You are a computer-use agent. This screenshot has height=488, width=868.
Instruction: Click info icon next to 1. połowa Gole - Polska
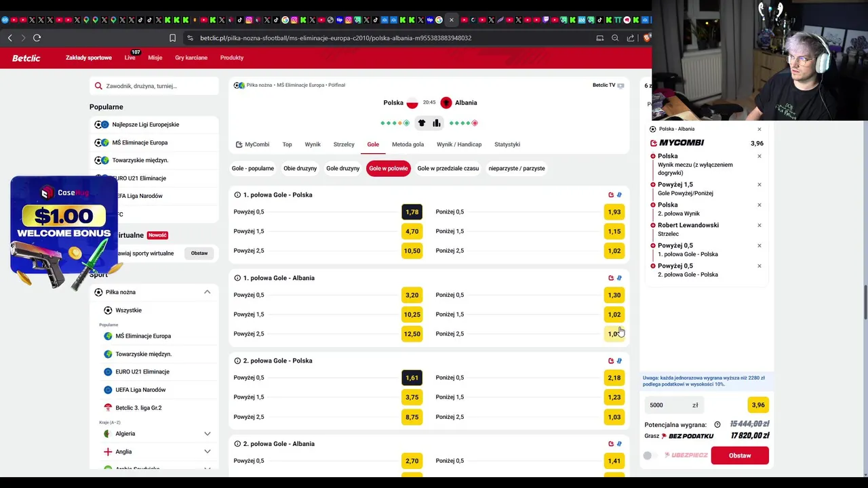(x=237, y=195)
